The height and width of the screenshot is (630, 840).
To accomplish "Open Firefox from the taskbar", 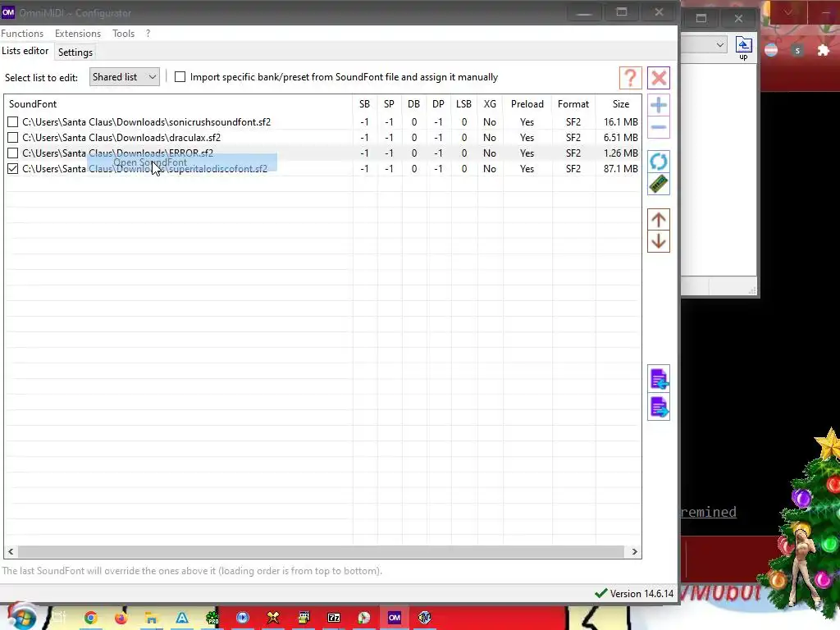I will coord(121,618).
